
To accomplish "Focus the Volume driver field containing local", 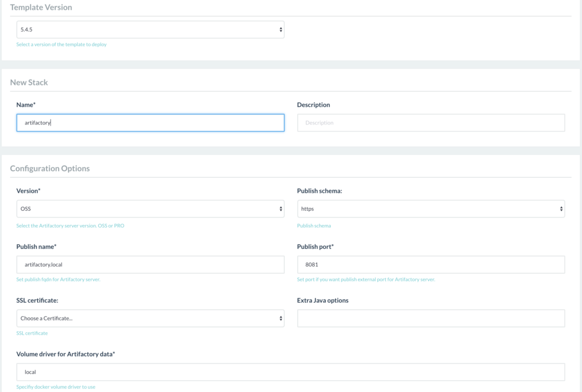I will coord(290,372).
